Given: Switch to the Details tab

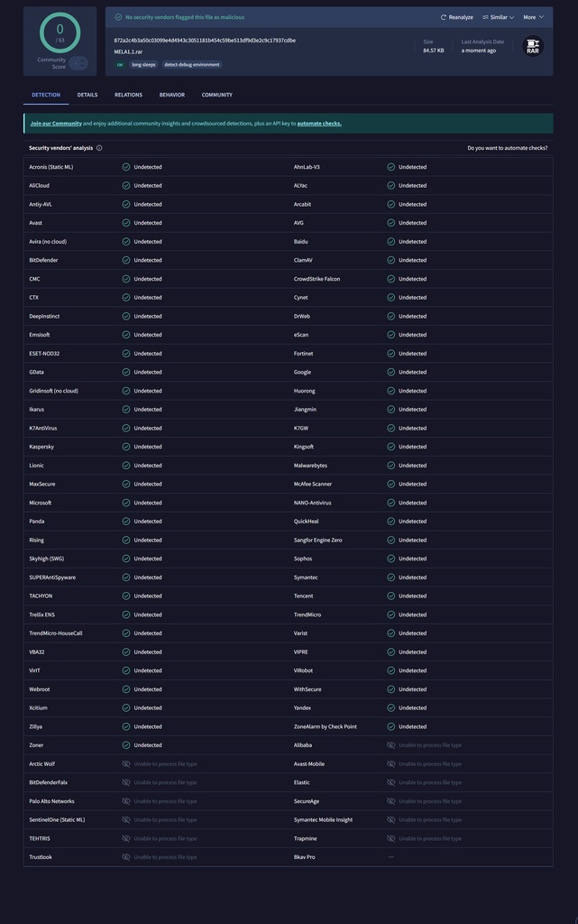Looking at the screenshot, I should [x=87, y=95].
